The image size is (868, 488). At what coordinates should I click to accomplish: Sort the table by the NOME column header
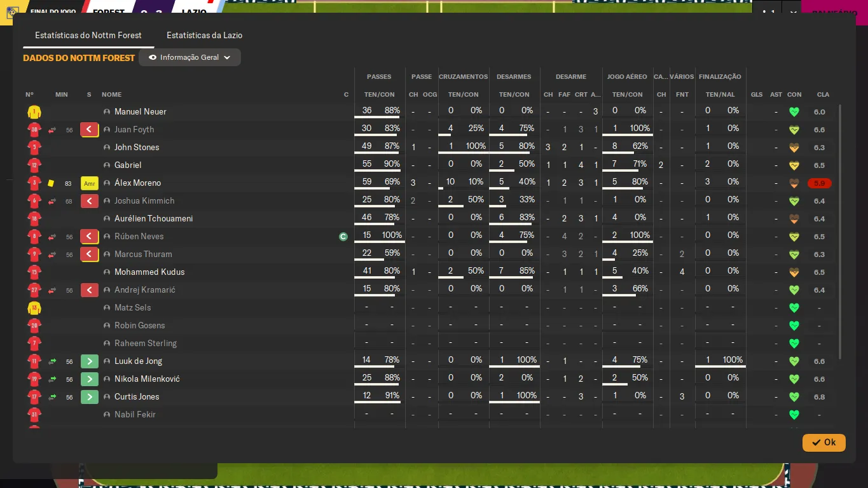click(x=111, y=95)
